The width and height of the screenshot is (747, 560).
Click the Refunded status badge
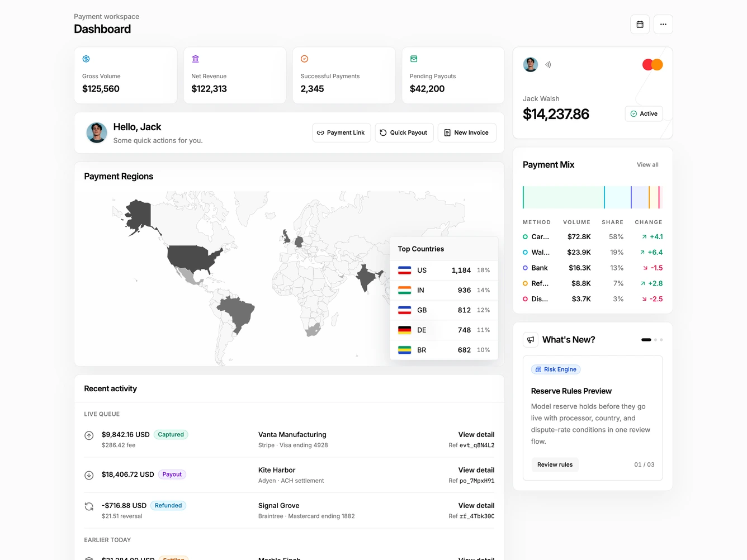pyautogui.click(x=168, y=506)
